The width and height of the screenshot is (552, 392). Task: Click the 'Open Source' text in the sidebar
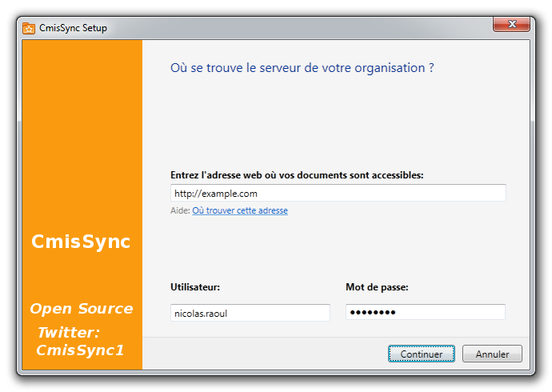[x=82, y=309]
